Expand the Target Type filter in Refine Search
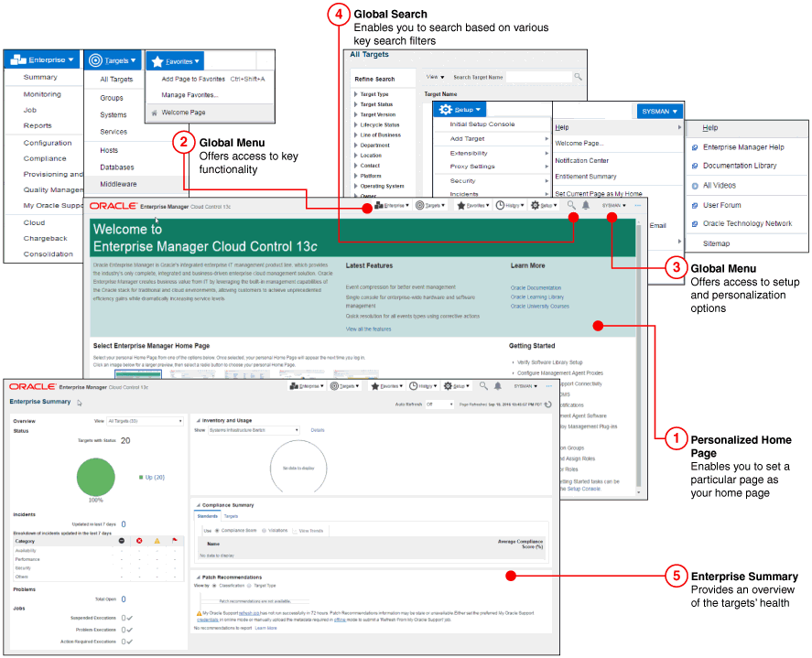This screenshot has width=812, height=658. [356, 94]
